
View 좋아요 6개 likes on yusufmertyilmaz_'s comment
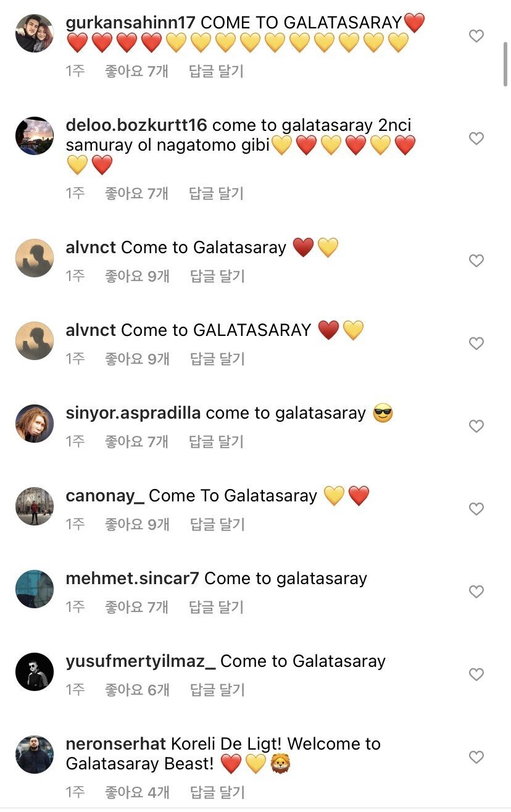(137, 690)
